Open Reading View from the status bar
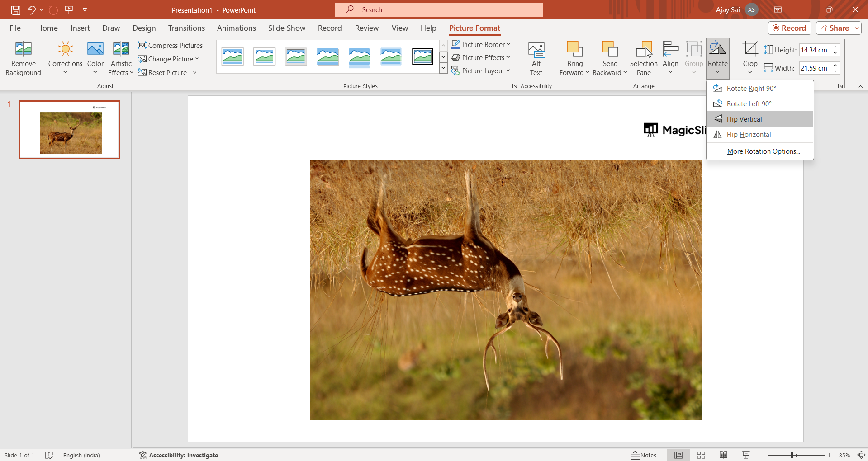Viewport: 868px width, 461px height. (723, 455)
